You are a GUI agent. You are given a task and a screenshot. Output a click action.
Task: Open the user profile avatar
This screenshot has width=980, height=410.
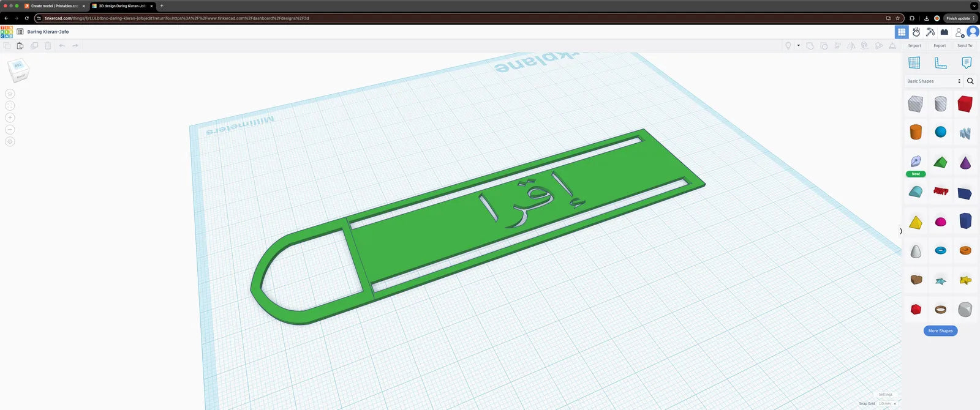[x=973, y=32]
